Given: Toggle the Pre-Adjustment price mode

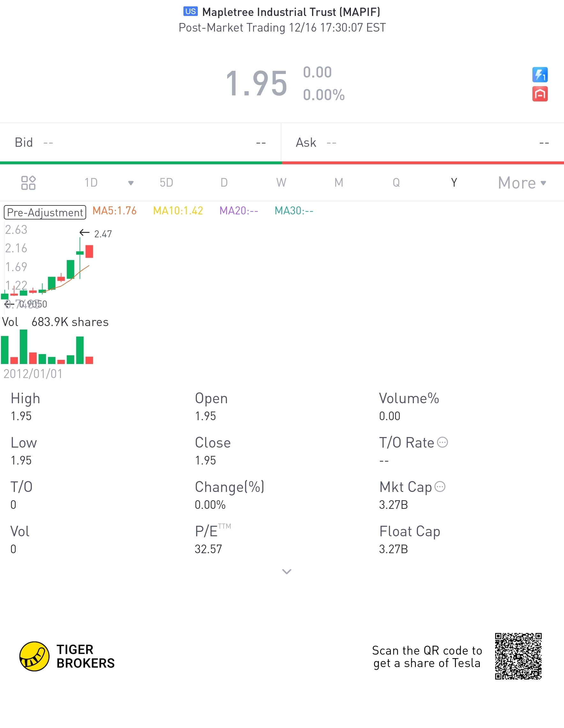Looking at the screenshot, I should [x=45, y=212].
